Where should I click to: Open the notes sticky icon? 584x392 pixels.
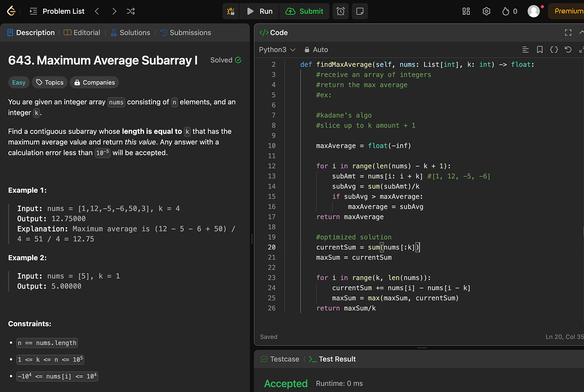pos(360,11)
